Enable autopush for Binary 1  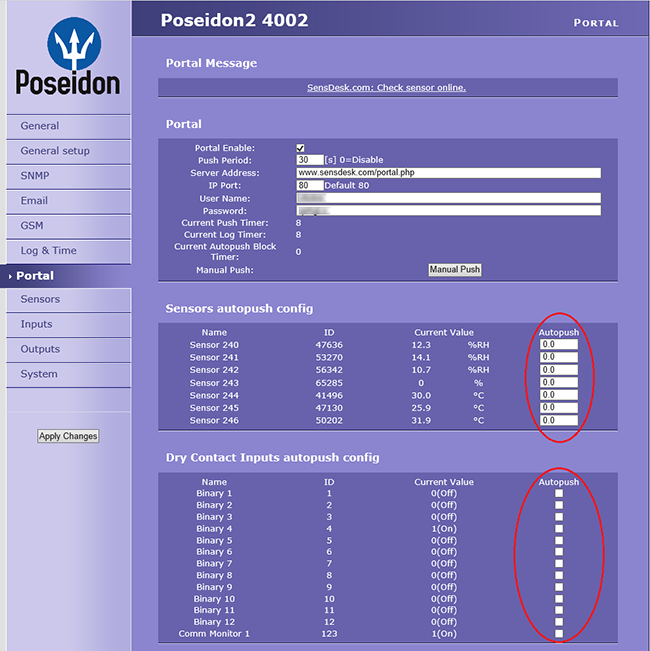click(559, 493)
